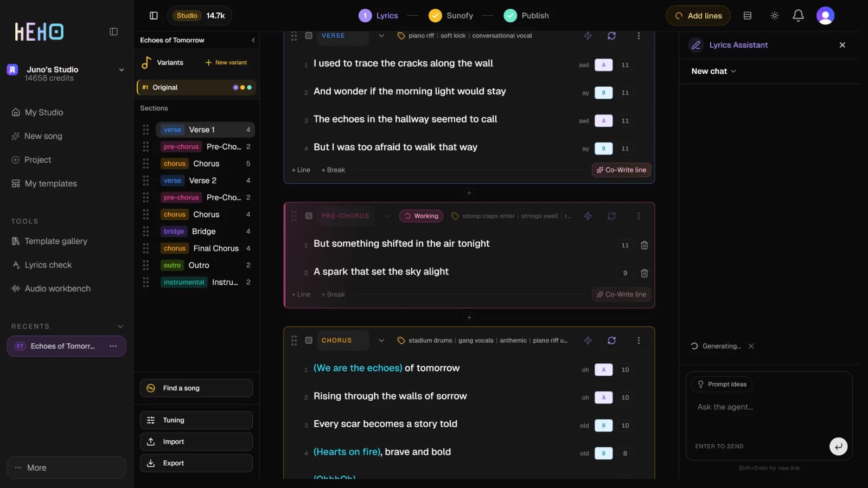Open the list view icon in top bar
Viewport: 868px width, 488px height.
tap(747, 16)
